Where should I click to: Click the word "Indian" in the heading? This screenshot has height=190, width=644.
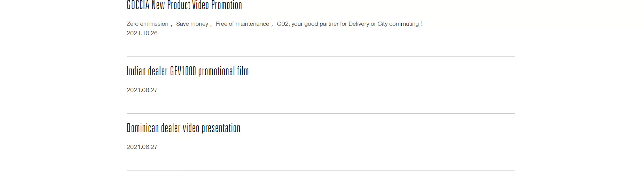click(x=136, y=71)
